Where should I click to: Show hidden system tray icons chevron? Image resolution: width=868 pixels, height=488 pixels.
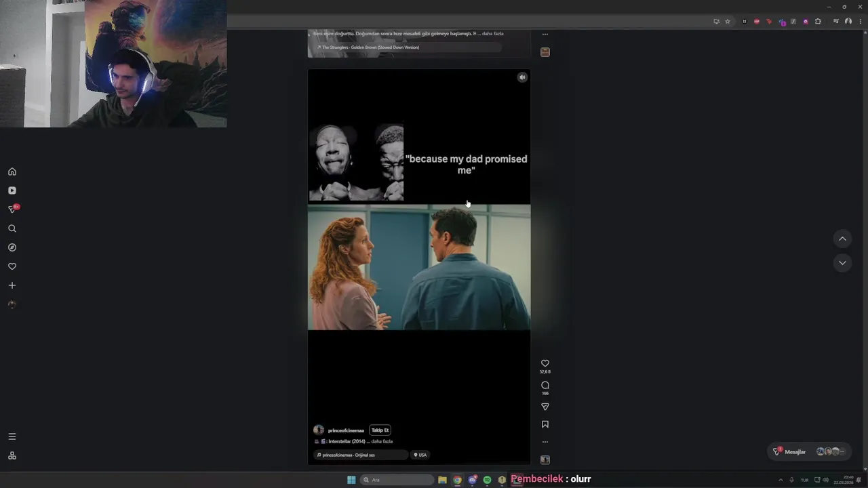click(x=781, y=480)
